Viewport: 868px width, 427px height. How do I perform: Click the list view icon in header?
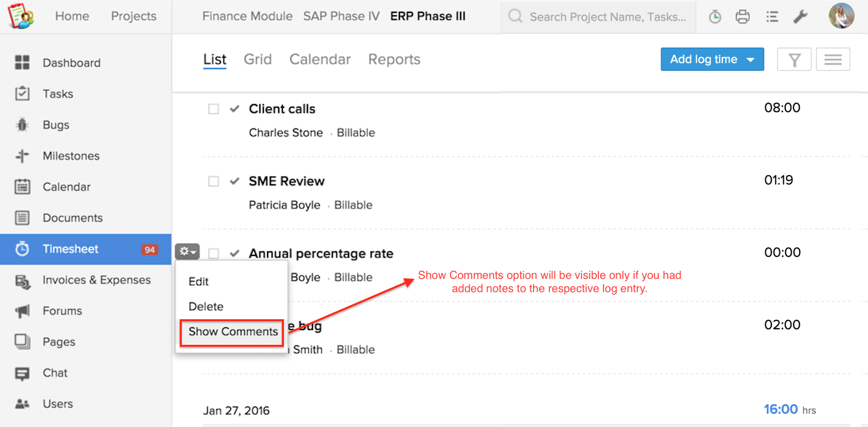coord(772,17)
